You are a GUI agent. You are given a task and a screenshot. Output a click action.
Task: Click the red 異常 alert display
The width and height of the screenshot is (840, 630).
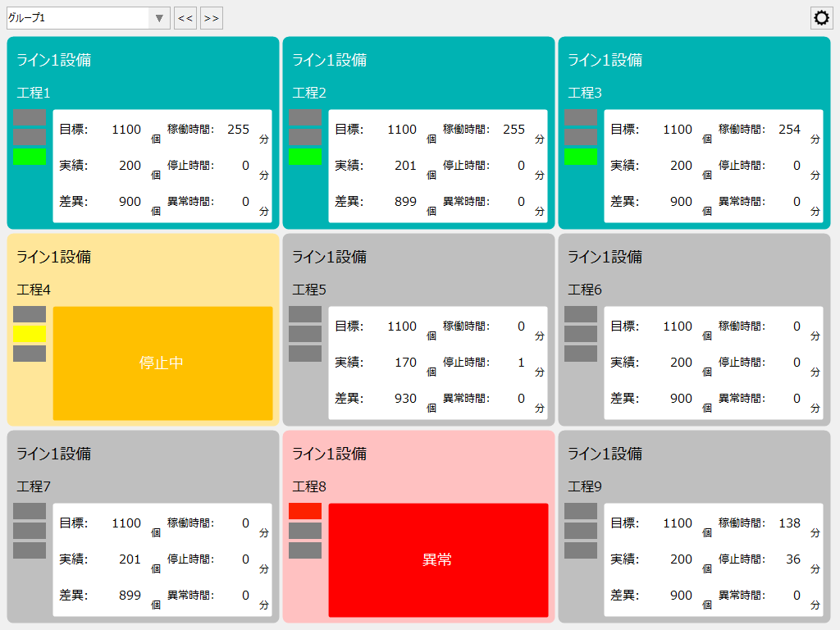438,559
